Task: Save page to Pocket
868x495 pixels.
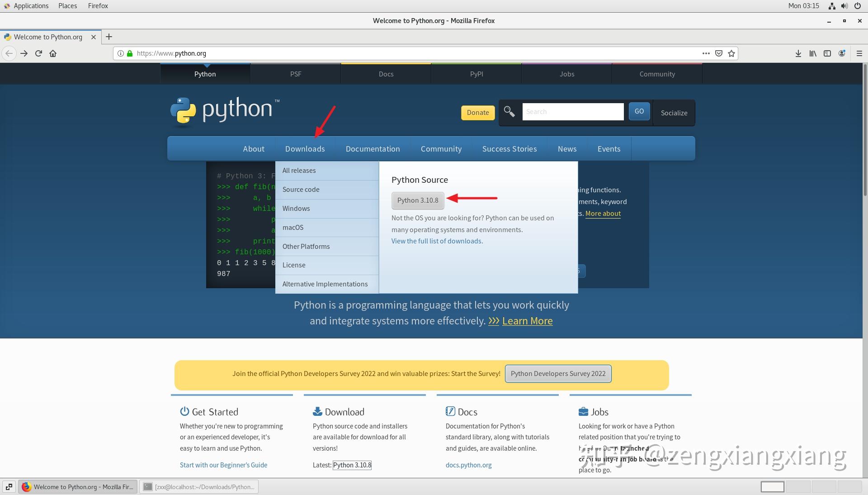Action: 719,53
